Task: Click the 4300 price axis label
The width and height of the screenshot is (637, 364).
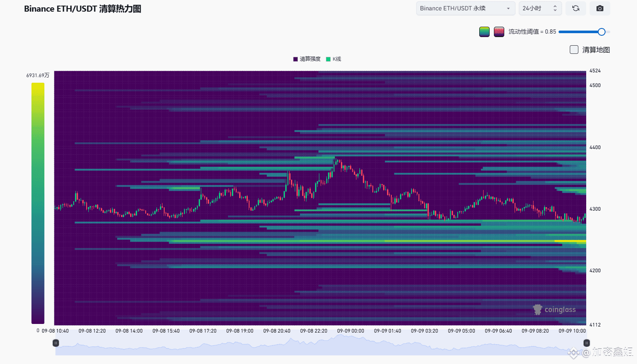Action: [x=595, y=209]
